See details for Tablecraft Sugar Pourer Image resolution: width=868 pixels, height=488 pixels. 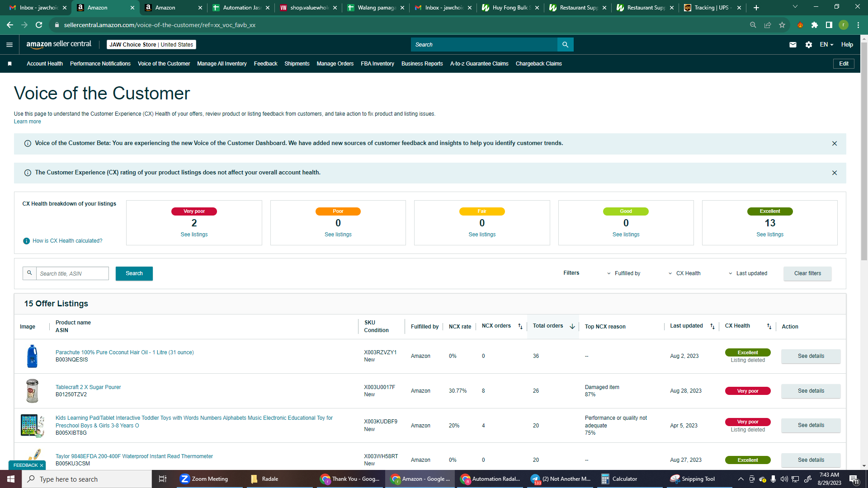click(811, 391)
